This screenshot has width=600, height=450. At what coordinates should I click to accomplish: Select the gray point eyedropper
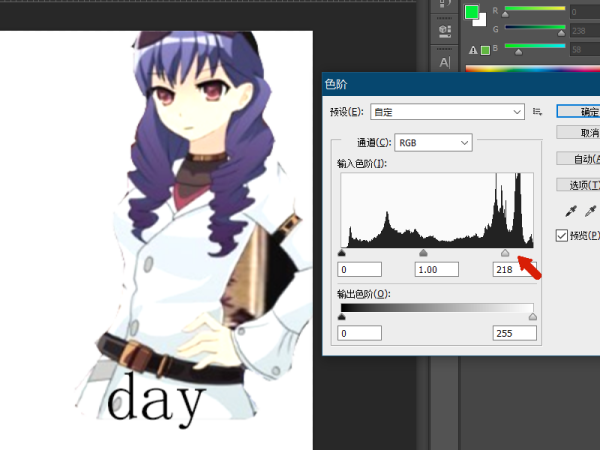(x=590, y=211)
